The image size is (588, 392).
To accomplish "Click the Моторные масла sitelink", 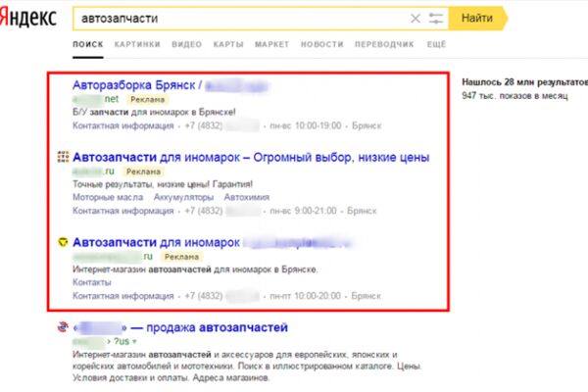I will (x=108, y=197).
